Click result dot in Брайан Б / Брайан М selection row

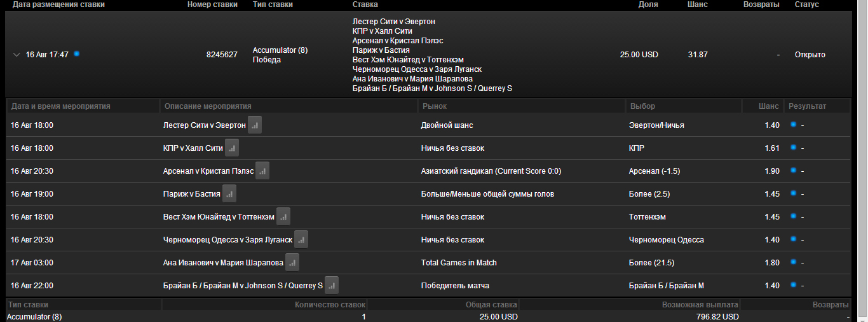click(x=793, y=285)
